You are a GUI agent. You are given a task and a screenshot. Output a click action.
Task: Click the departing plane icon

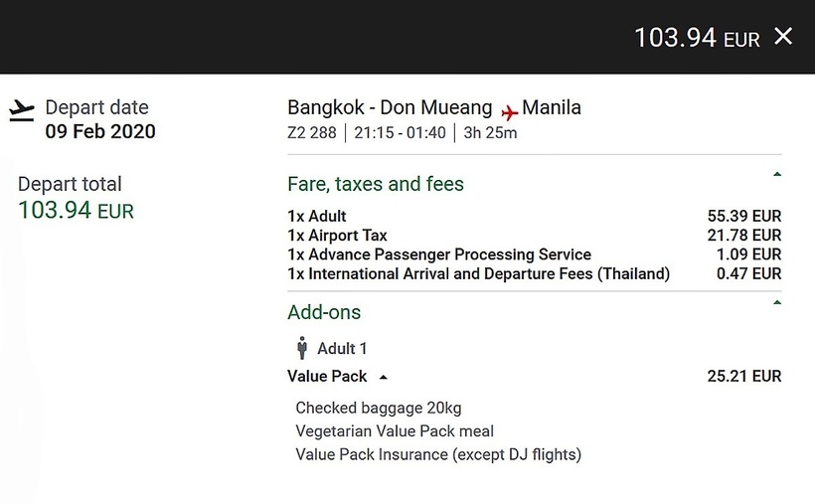[x=21, y=110]
